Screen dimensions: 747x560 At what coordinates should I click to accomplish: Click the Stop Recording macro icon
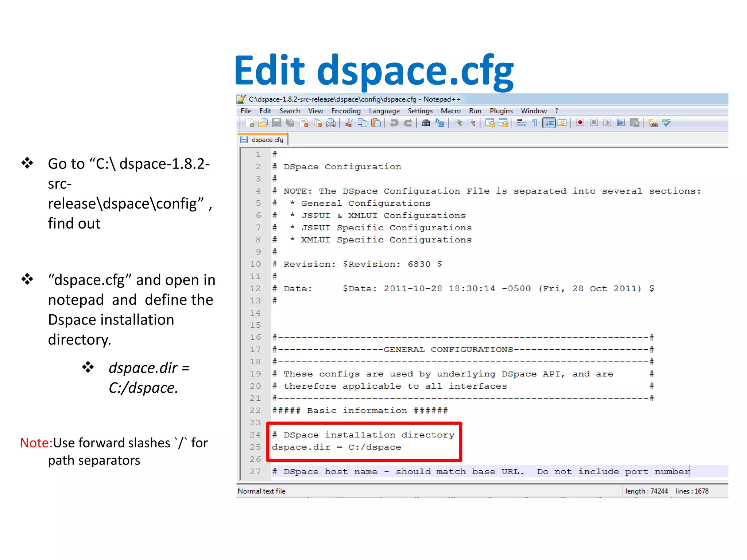click(594, 123)
